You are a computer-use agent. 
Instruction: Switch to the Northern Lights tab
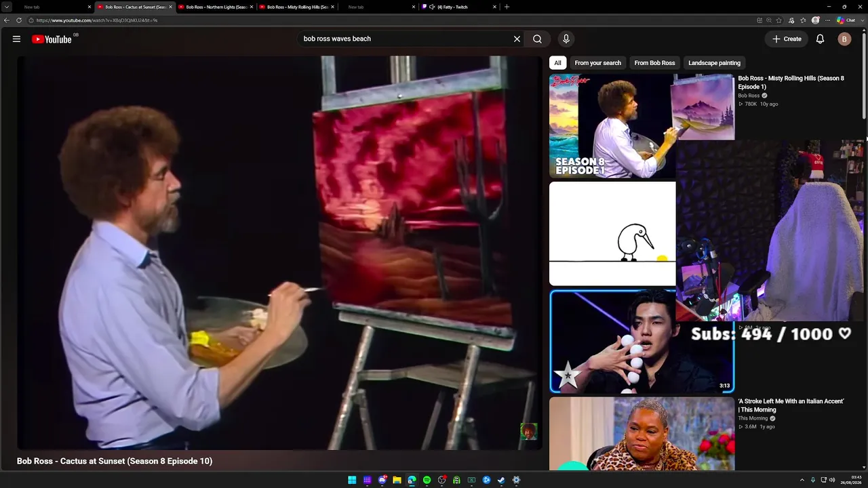216,7
